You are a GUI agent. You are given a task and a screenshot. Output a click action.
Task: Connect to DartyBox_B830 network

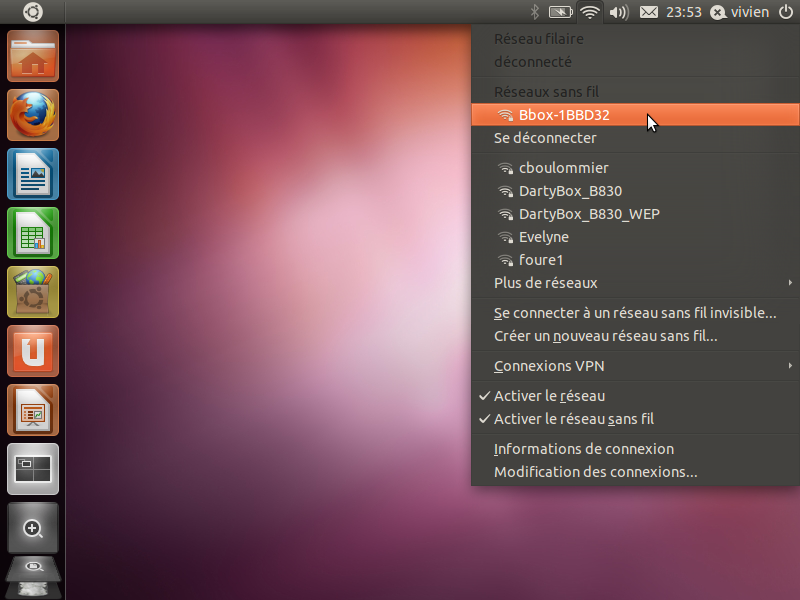coord(635,191)
